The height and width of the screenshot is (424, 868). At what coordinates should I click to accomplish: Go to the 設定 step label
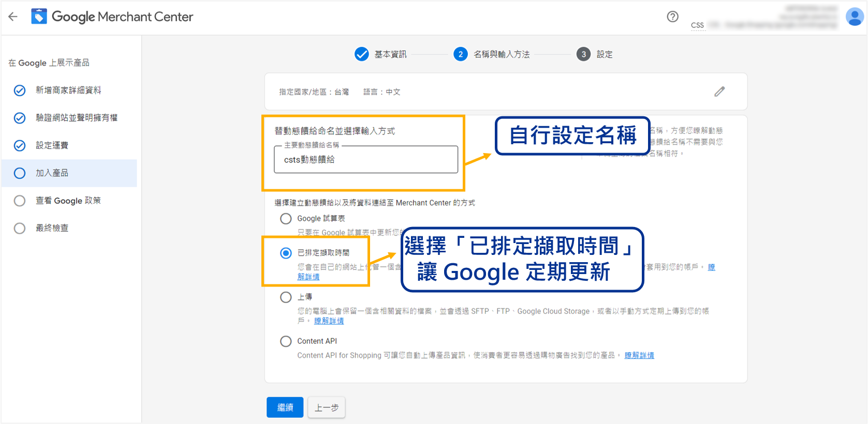click(x=605, y=54)
